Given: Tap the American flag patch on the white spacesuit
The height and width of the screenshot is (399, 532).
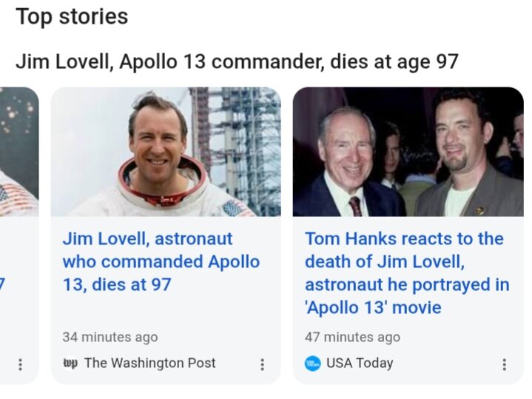Looking at the screenshot, I should 234,208.
